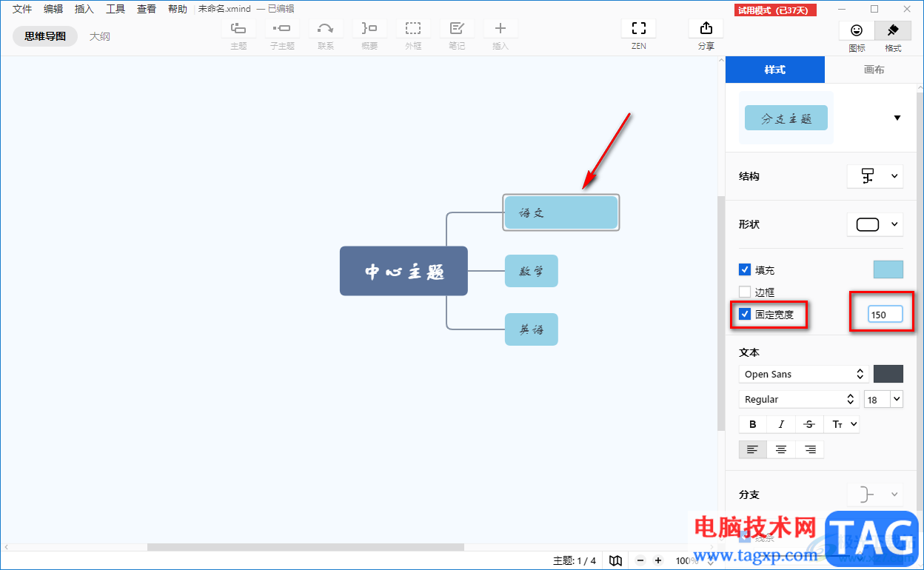Switch to the Style (样式) tab

[774, 70]
